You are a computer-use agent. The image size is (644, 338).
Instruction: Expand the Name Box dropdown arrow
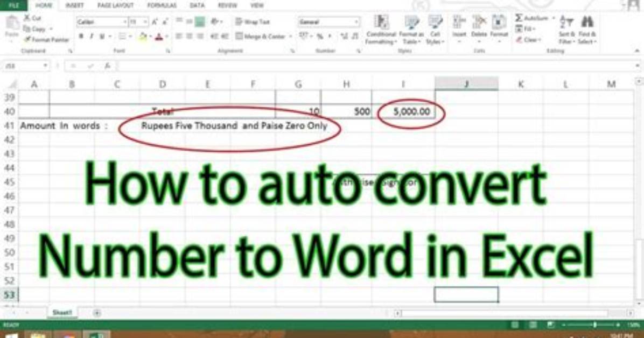45,66
